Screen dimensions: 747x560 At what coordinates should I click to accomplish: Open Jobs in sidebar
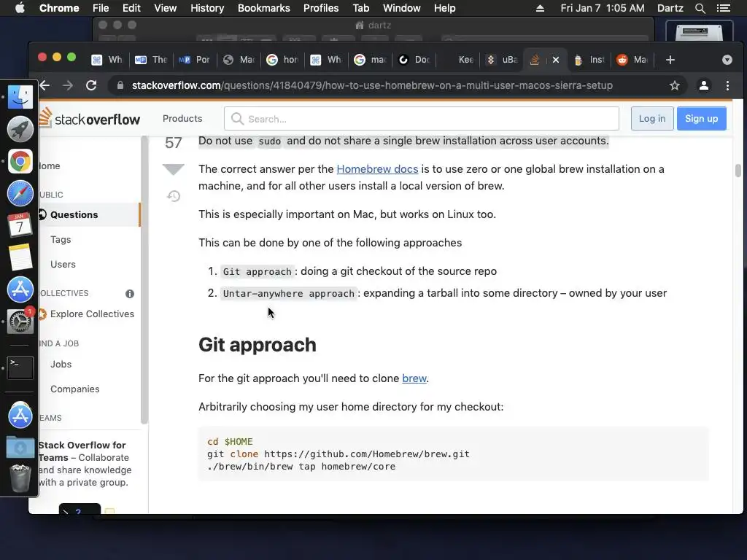click(61, 365)
